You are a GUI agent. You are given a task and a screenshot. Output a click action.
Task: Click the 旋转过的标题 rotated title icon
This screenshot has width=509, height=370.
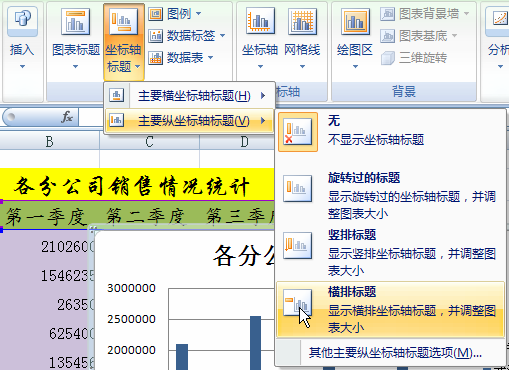[298, 189]
